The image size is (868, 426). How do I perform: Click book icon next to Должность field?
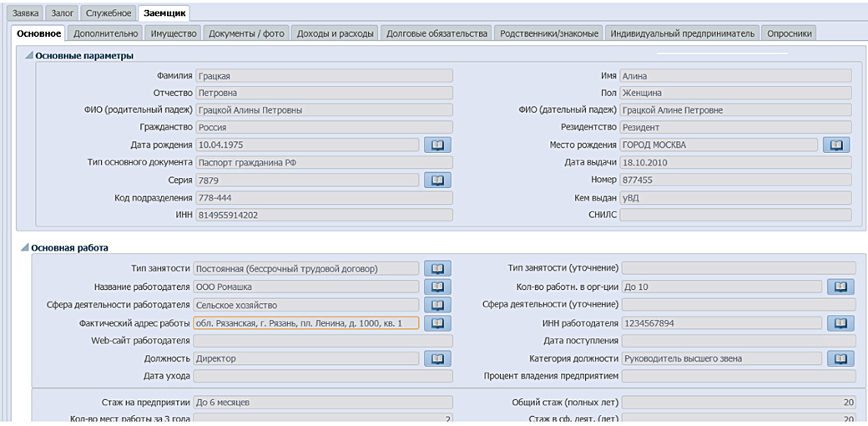(437, 358)
